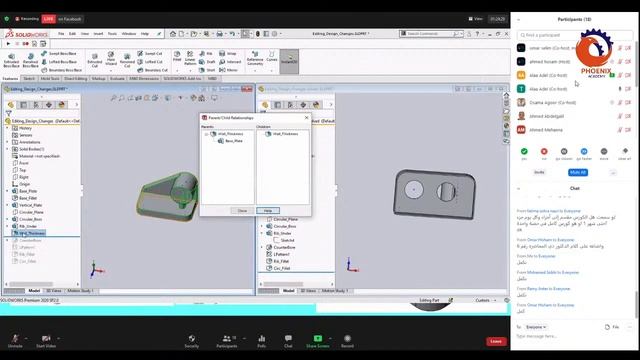640x360 pixels.
Task: Select the Boundary Boss/Base tool
Action: pyautogui.click(x=61, y=70)
